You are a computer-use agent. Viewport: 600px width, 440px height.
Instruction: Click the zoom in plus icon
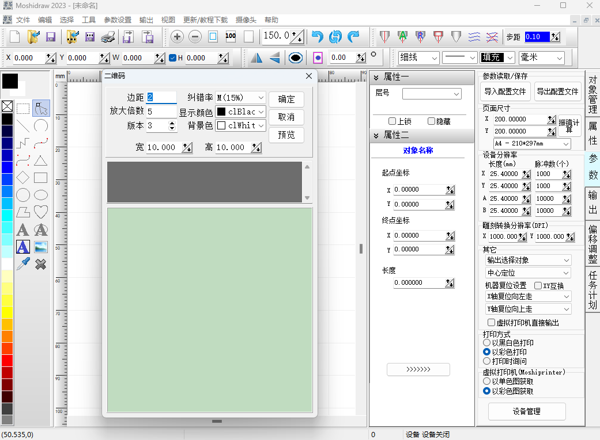click(177, 37)
